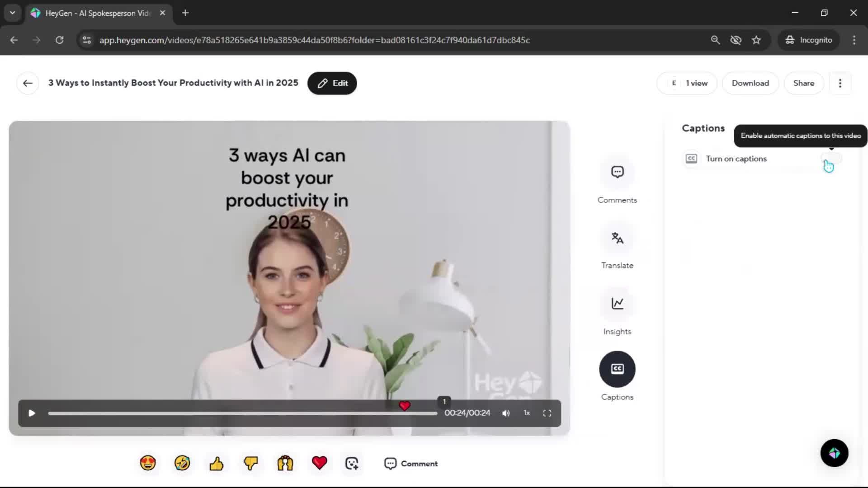Open the Insights chart icon

pyautogui.click(x=617, y=304)
